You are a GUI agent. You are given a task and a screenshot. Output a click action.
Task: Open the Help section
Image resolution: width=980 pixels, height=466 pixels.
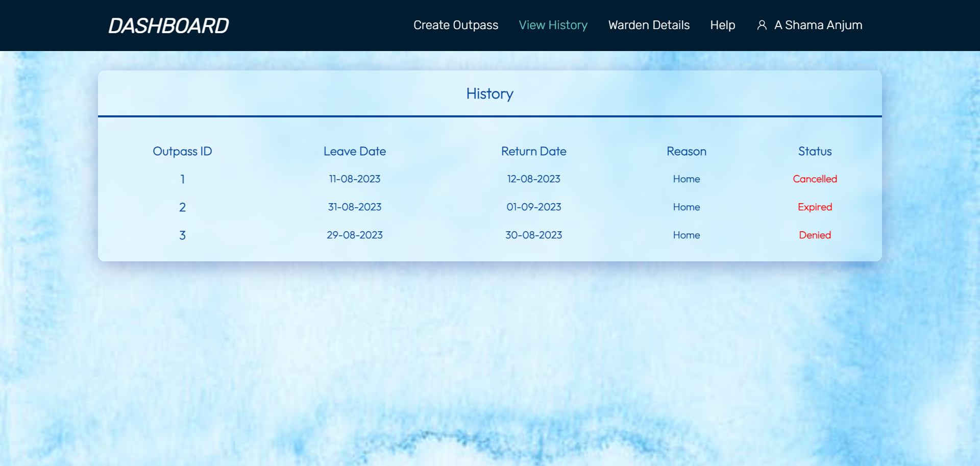click(x=722, y=25)
